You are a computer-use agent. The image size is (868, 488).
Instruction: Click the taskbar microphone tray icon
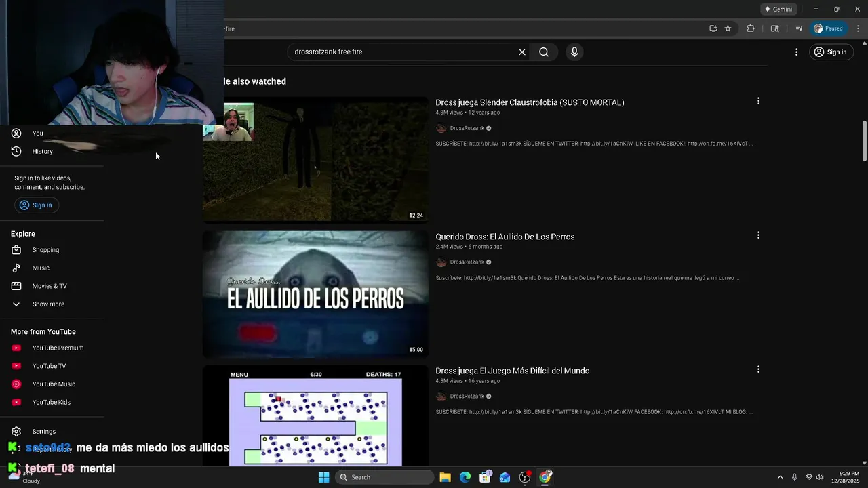coord(795,477)
